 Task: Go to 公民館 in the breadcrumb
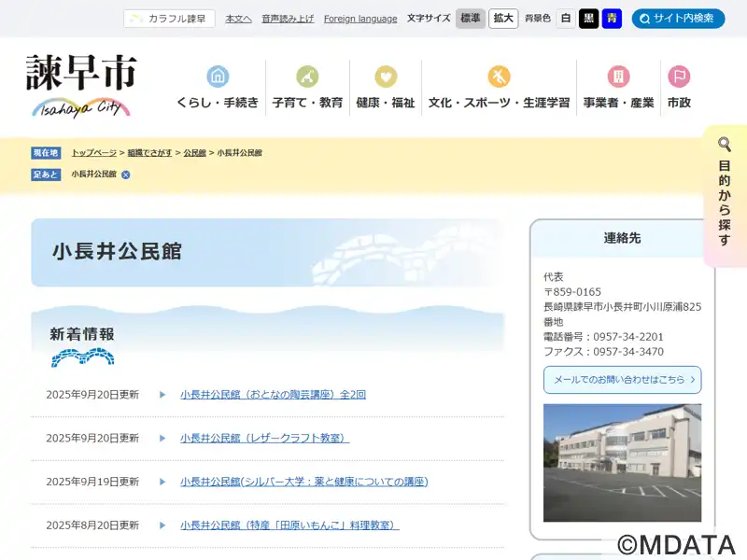tap(194, 152)
